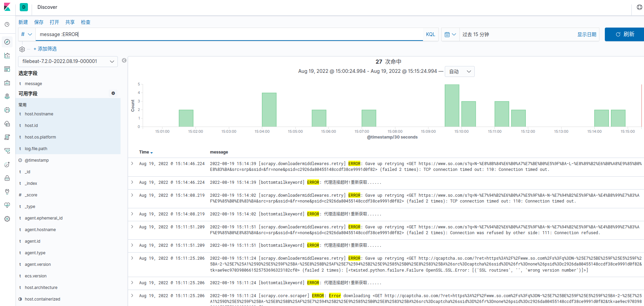Viewport: 644px width, 306px height.
Task: Open the SIEM lock icon in sidebar
Action: tap(7, 178)
